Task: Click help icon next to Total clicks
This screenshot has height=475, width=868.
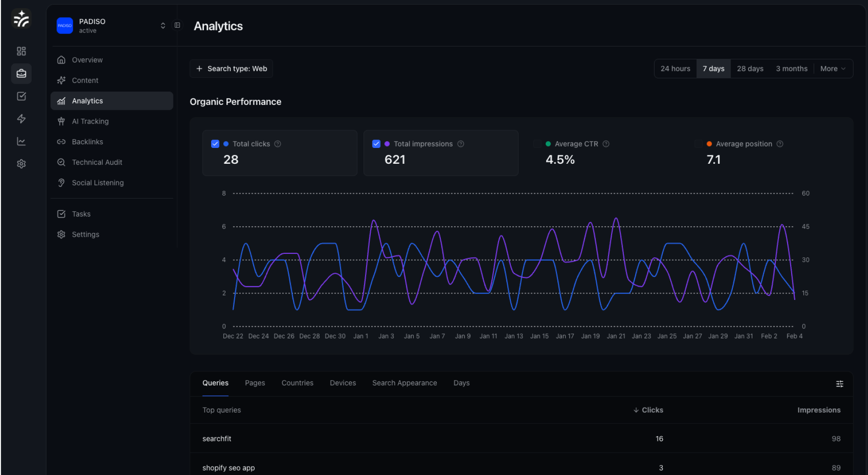Action: 278,144
